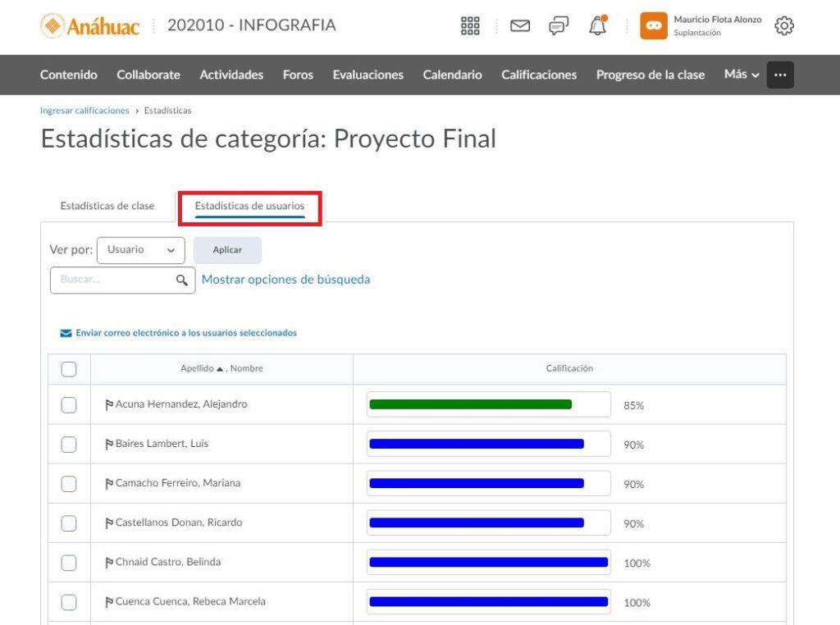840x625 pixels.
Task: Open the message alerts envelope icon
Action: pyautogui.click(x=520, y=26)
